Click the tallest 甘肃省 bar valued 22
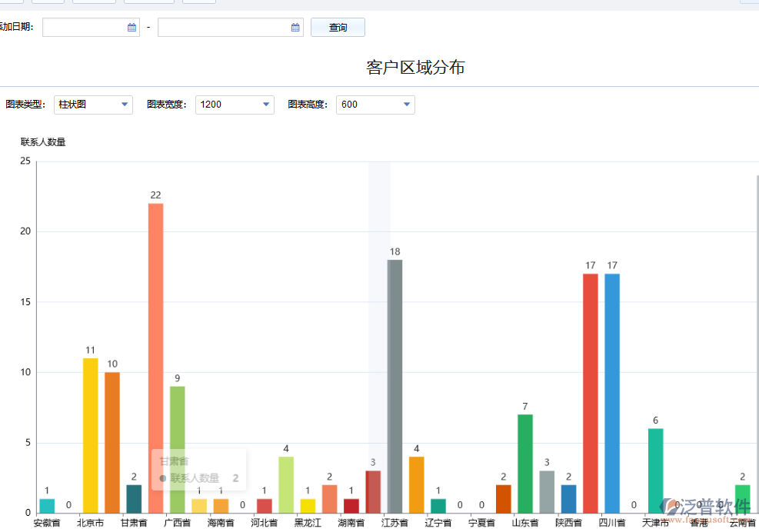Viewport: 759px width, 532px height. click(154, 354)
